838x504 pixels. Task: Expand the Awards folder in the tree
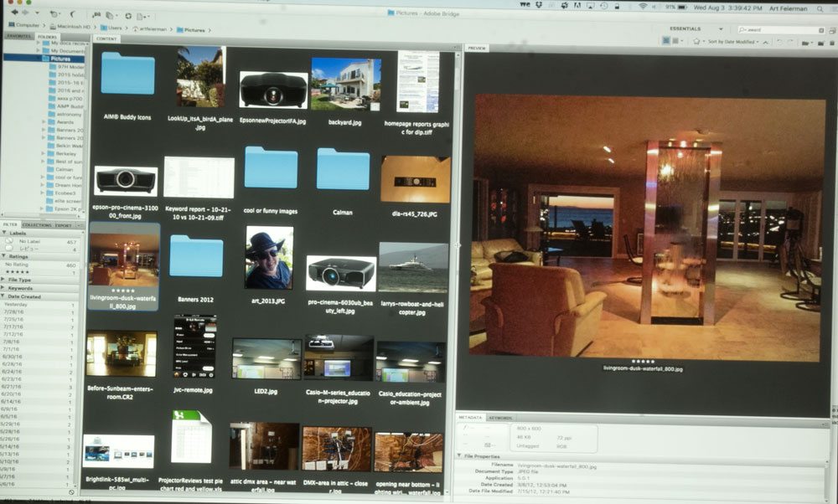click(x=44, y=122)
